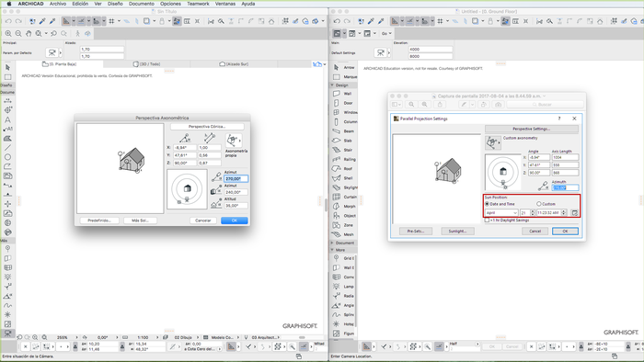Click the Predefinido... button

tap(99, 221)
